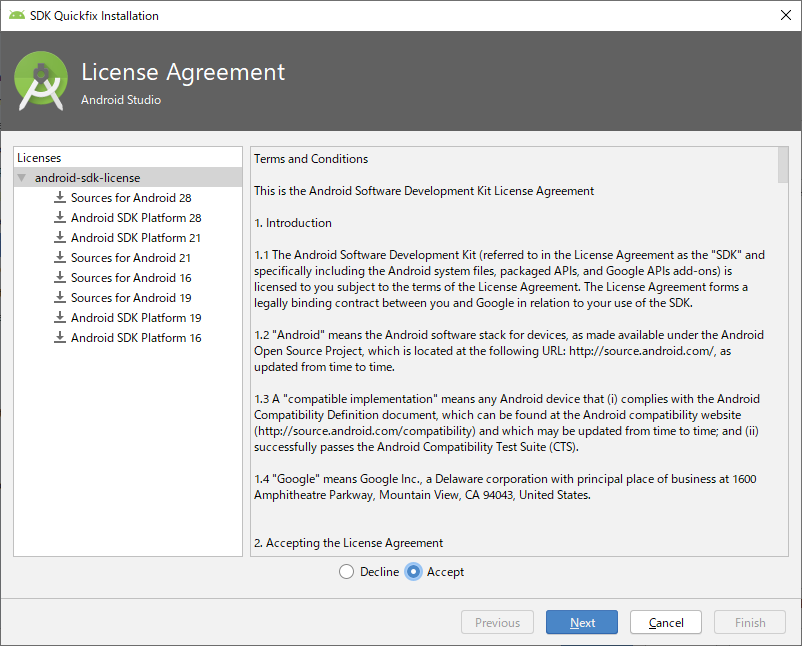Click the Previous button

497,622
